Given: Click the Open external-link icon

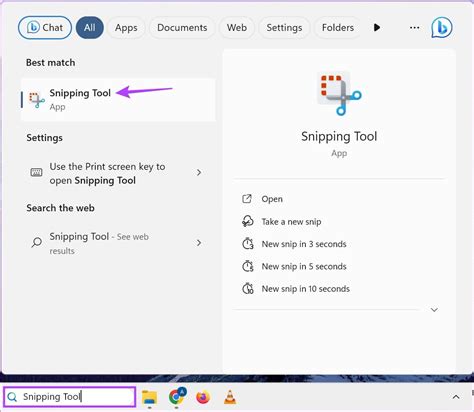Looking at the screenshot, I should (x=247, y=199).
